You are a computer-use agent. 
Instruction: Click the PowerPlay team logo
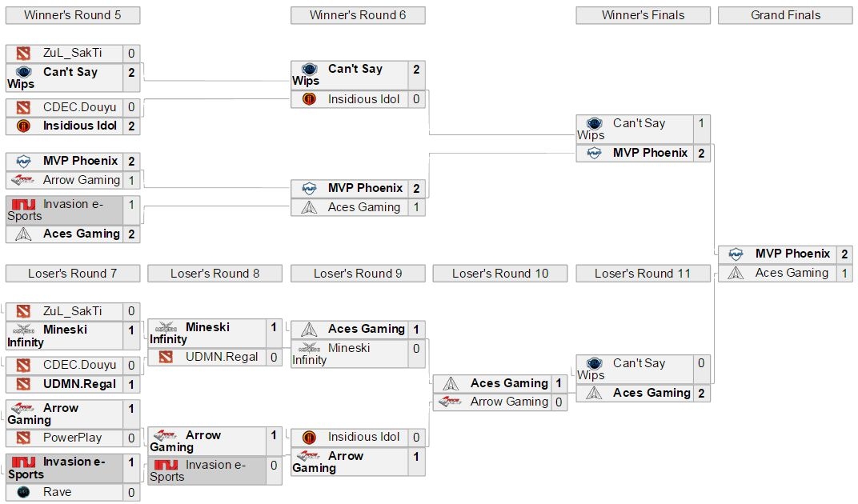(x=23, y=438)
